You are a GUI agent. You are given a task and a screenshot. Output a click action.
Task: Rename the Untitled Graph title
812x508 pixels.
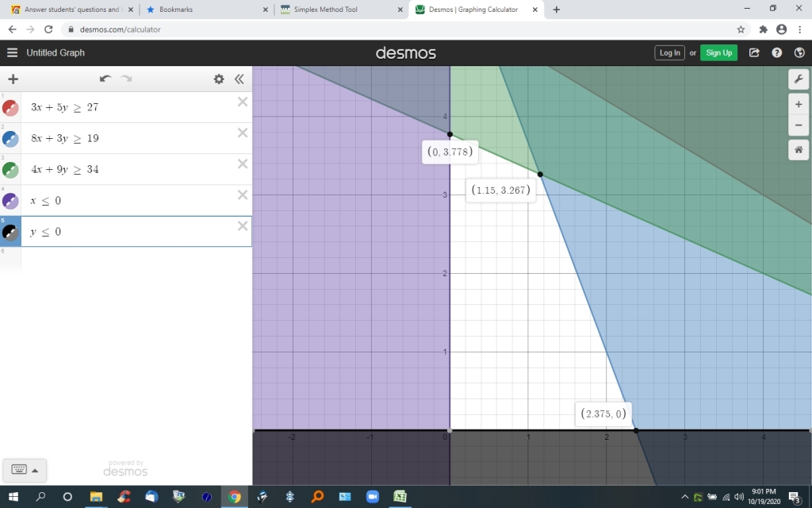pos(56,53)
